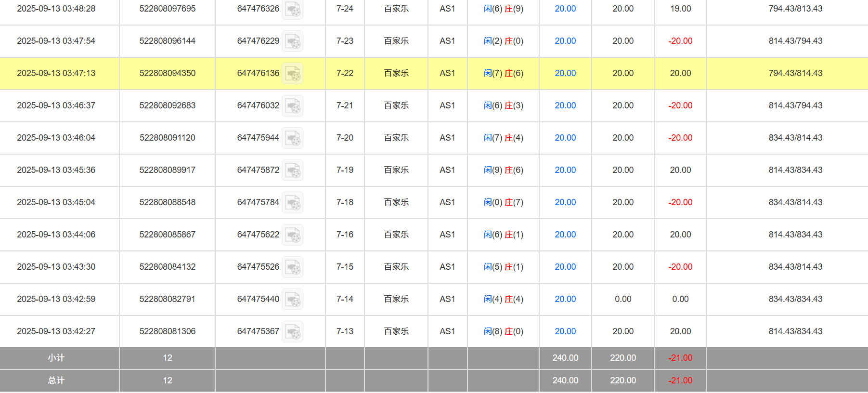Open bet amount 20.00 link for order 522808096144
The width and height of the screenshot is (868, 393).
pyautogui.click(x=565, y=41)
